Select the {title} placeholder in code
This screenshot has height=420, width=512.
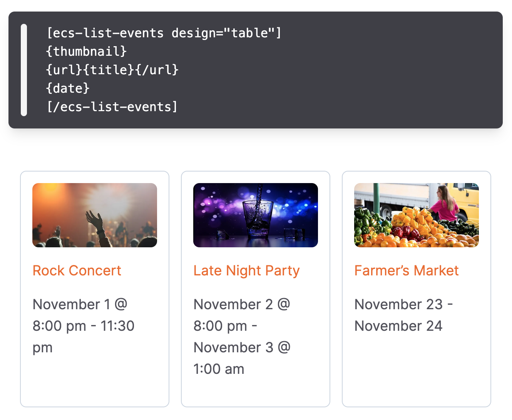pos(109,70)
